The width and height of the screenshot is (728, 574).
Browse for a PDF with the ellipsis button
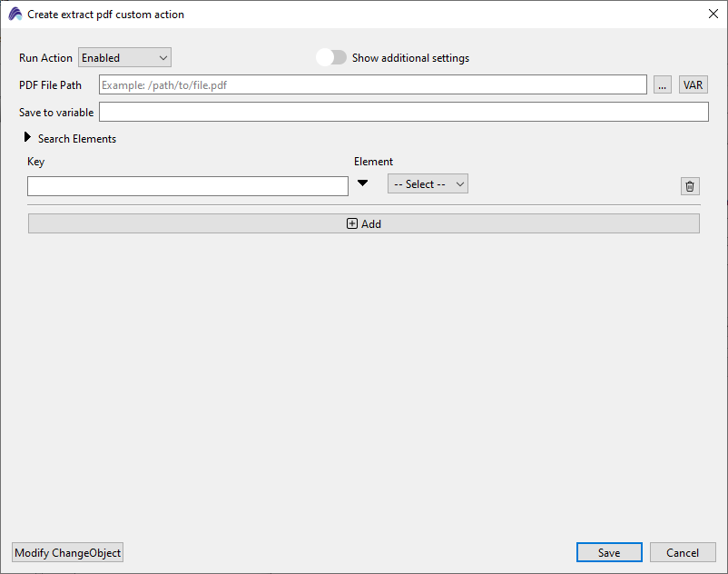[662, 84]
